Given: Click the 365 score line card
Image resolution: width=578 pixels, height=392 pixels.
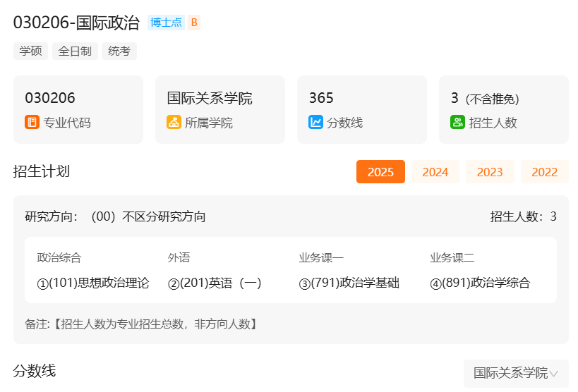Looking at the screenshot, I should (x=361, y=109).
